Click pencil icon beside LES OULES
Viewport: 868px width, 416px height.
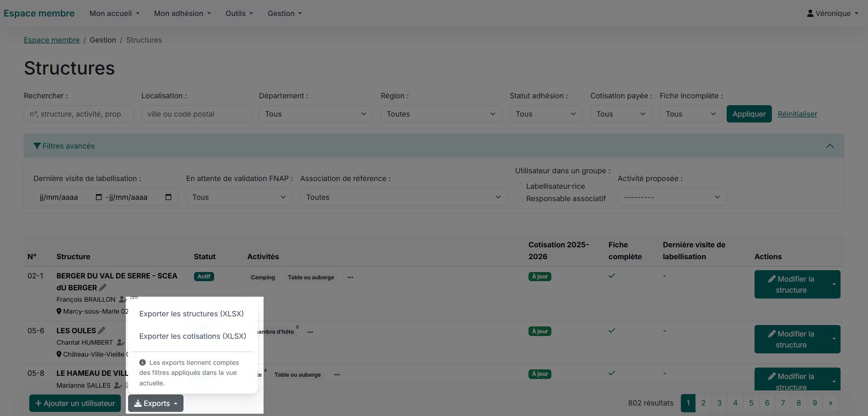(102, 331)
